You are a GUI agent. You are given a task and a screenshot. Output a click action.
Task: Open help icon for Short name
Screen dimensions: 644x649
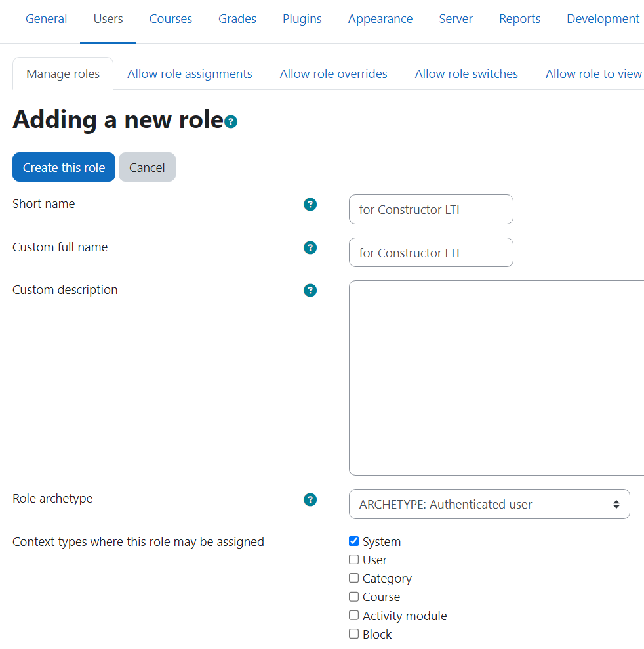[x=310, y=205]
